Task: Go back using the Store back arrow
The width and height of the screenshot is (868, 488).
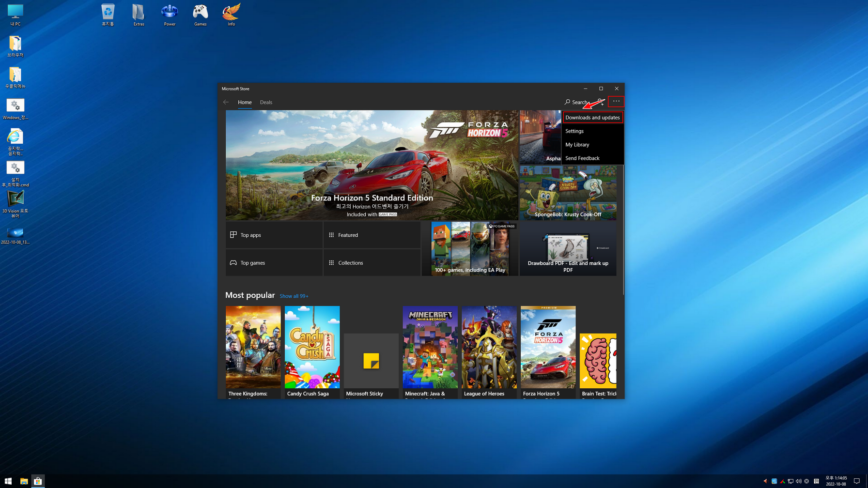Action: [x=226, y=102]
